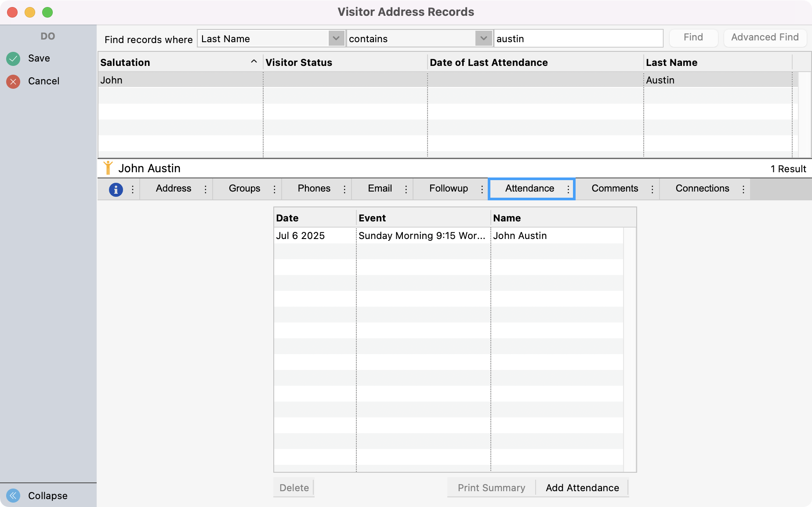
Task: Switch to the Connections tab
Action: click(x=702, y=188)
